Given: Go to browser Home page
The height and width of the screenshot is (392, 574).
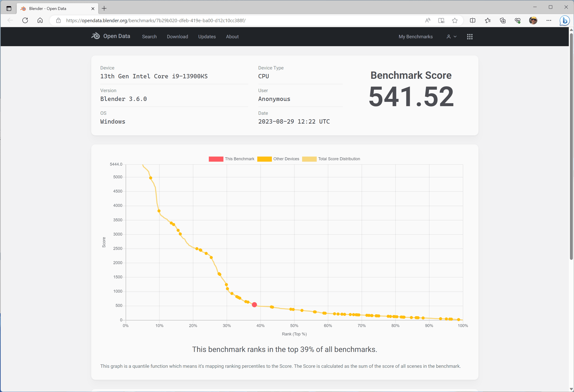Looking at the screenshot, I should click(x=40, y=21).
